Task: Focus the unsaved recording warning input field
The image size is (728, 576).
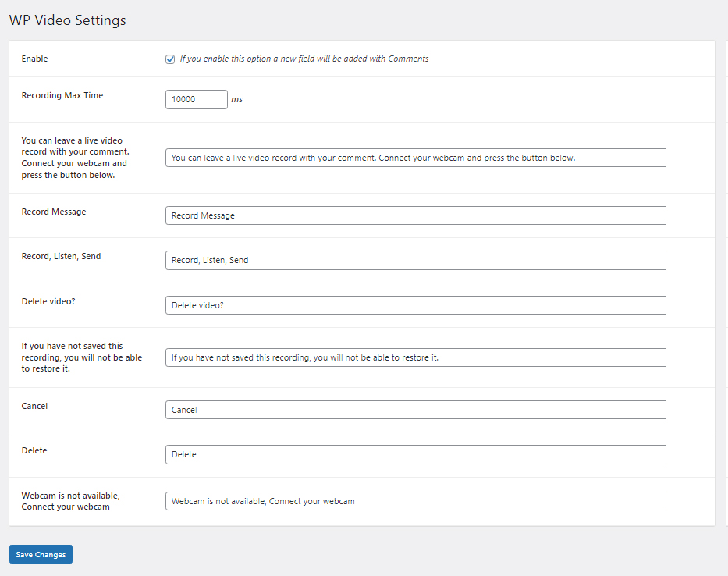Action: 415,357
